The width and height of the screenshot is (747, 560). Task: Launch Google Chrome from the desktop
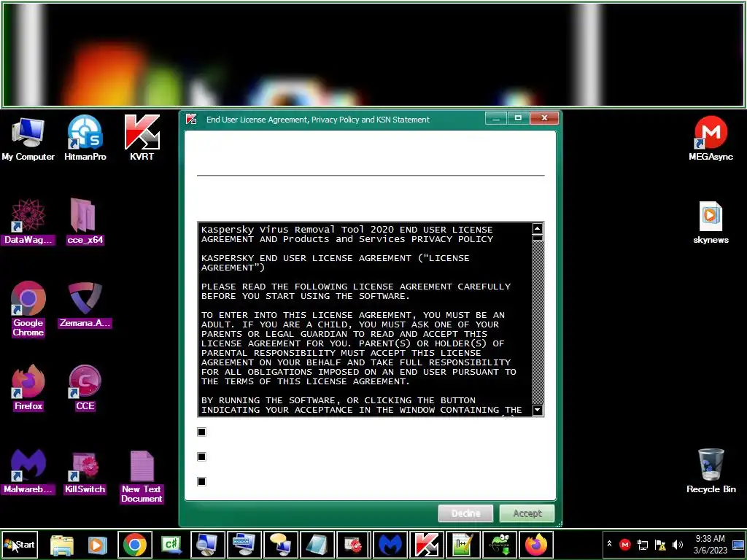click(28, 308)
